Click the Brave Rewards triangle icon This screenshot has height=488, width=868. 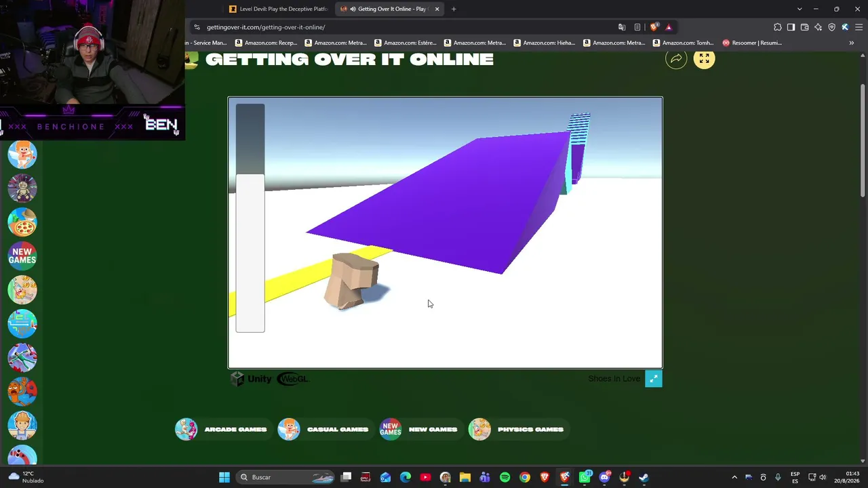669,27
